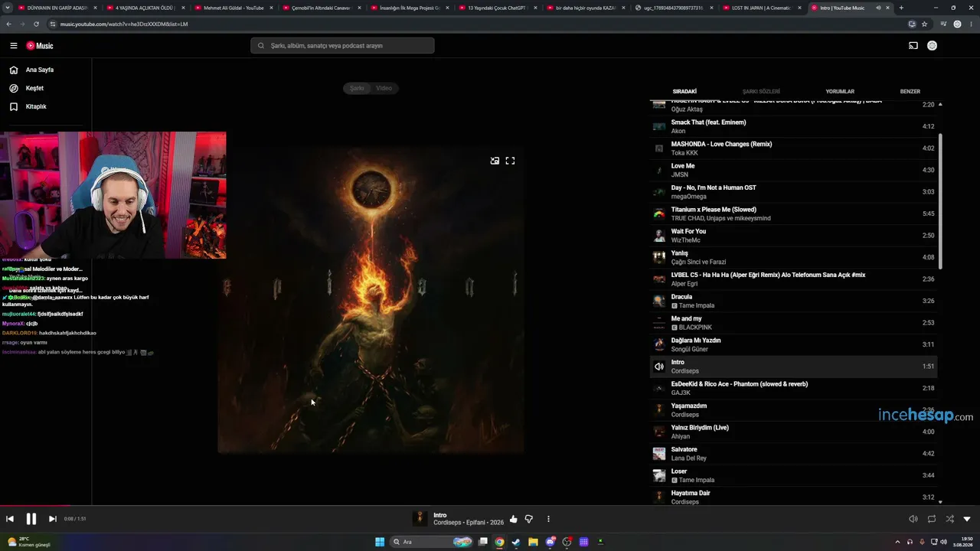The image size is (980, 551).
Task: Play Day - No, I'm Not a Human OST
Action: 793,192
